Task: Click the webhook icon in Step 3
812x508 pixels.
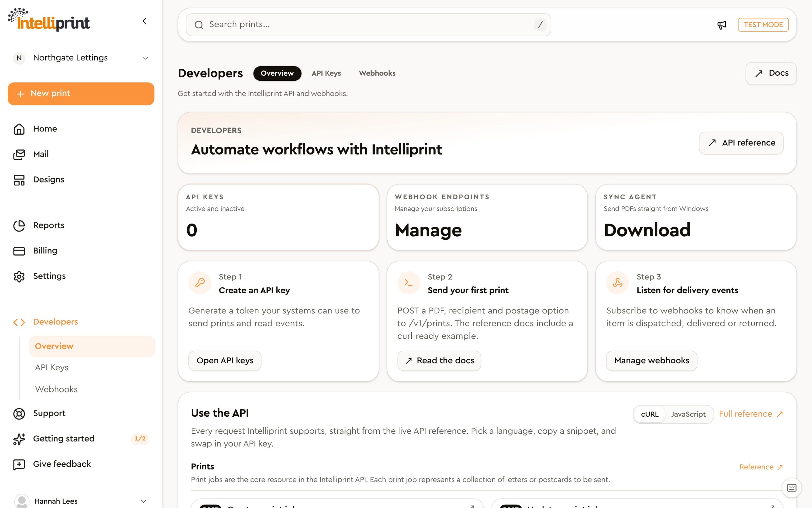Action: (617, 283)
